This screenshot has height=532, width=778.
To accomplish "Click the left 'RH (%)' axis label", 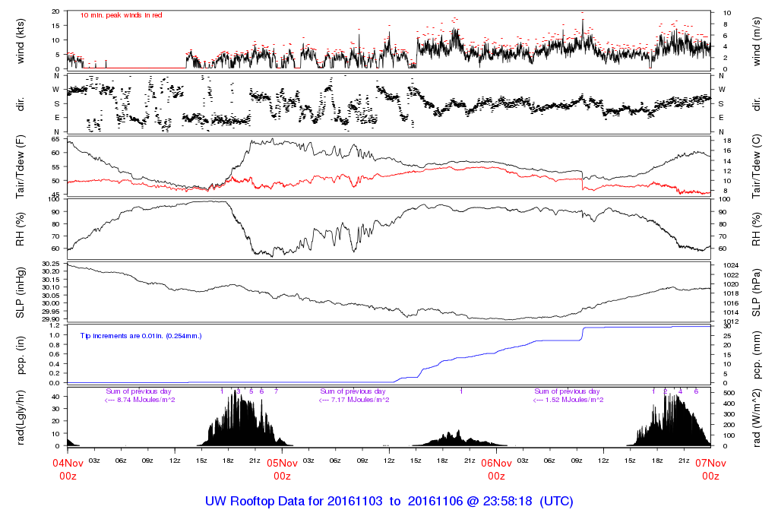I will 21,229.
